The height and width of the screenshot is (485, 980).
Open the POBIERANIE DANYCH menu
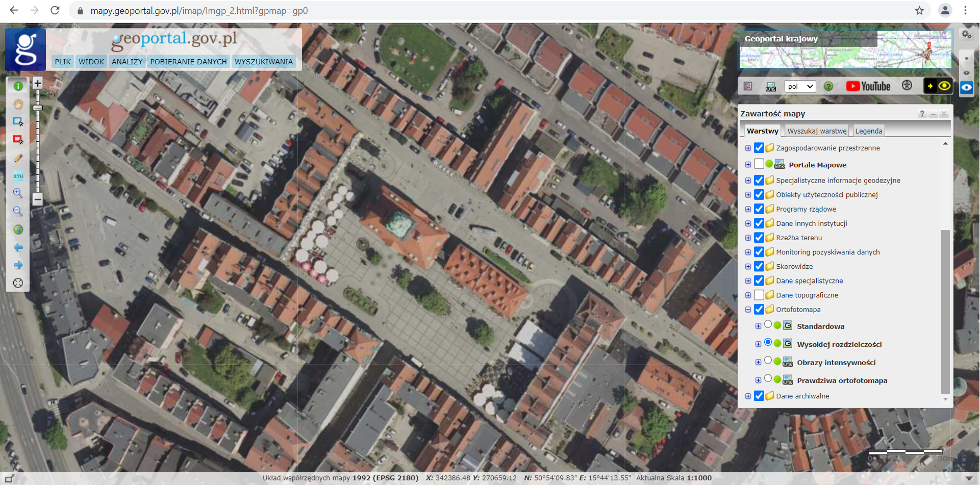(188, 62)
